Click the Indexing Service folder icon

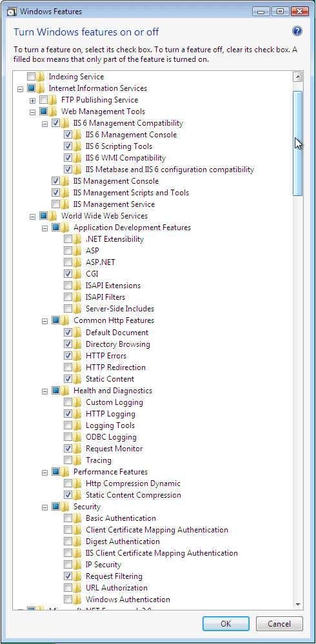tap(40, 77)
